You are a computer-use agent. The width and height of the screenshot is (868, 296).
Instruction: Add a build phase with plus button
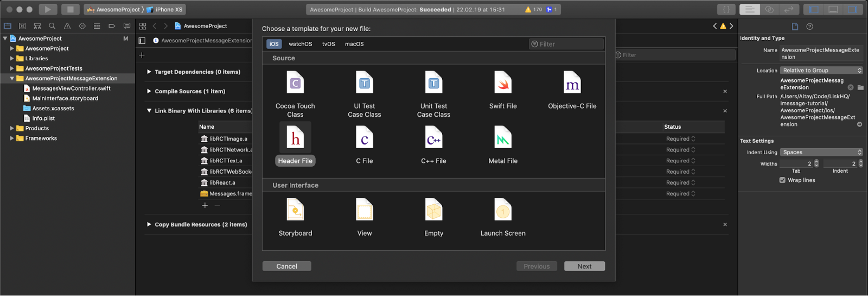(x=142, y=55)
